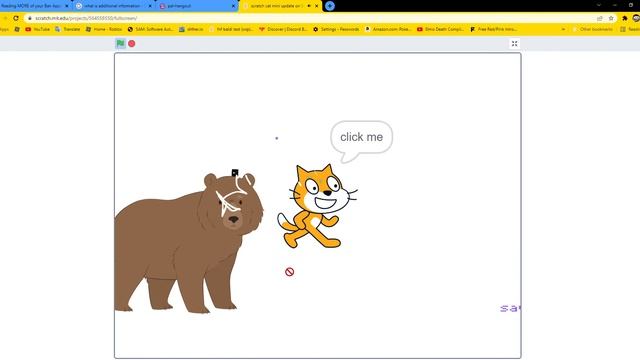The width and height of the screenshot is (640, 360).
Task: Open the 'Amazon.com: Rose...' bookmark
Action: click(388, 29)
